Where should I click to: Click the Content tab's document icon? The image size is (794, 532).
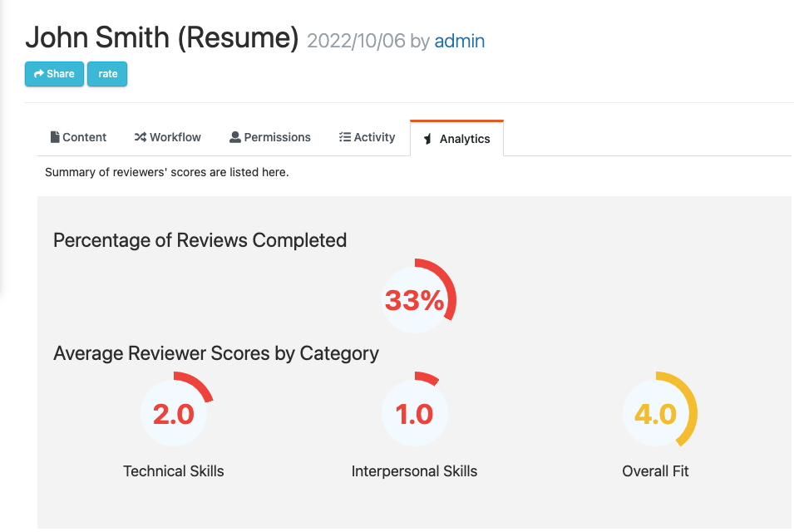(x=54, y=136)
